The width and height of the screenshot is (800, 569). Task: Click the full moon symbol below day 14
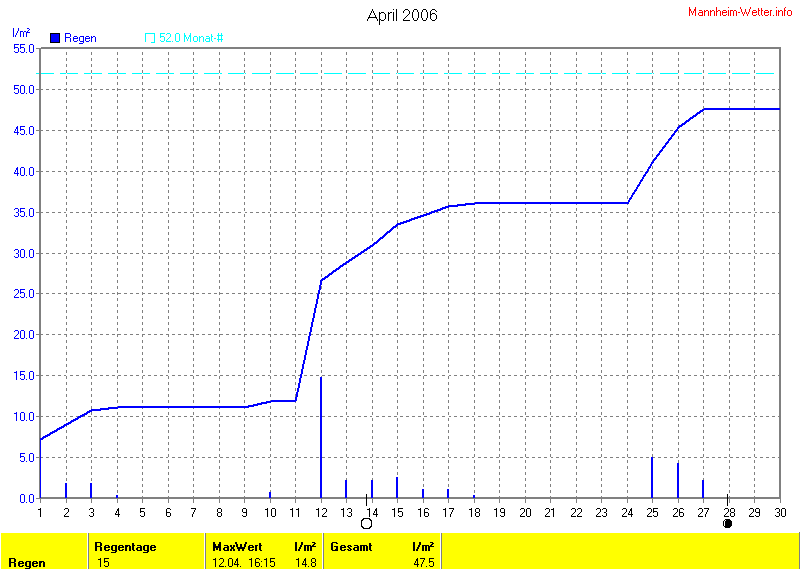pos(366,523)
